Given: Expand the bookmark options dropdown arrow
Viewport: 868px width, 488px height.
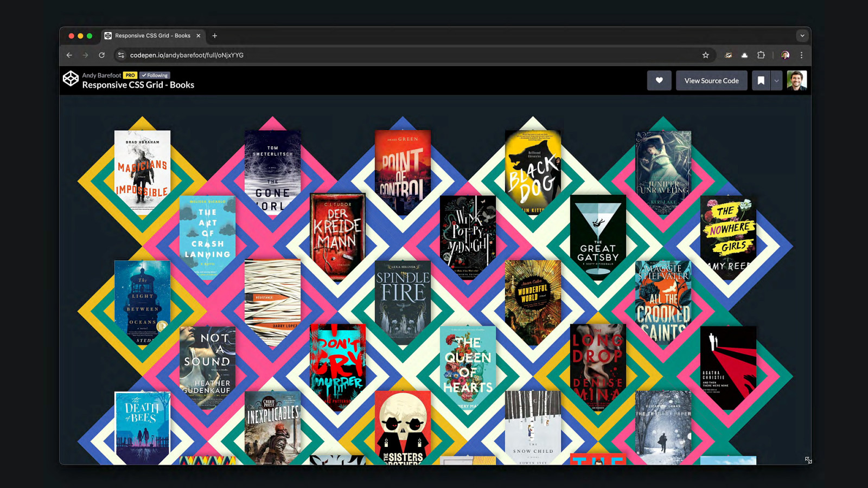Looking at the screenshot, I should click(776, 81).
